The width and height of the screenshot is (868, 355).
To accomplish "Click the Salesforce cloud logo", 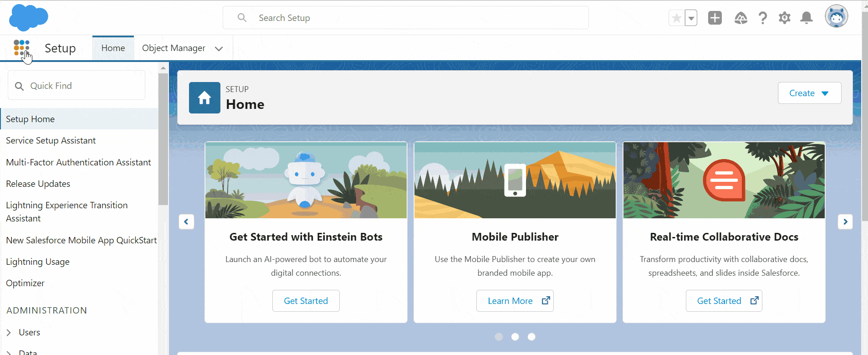I will tap(29, 18).
